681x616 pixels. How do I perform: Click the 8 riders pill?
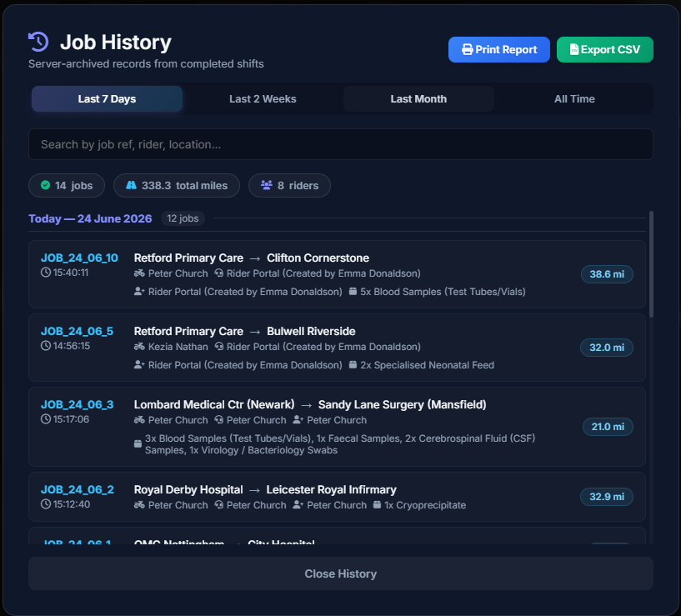(289, 186)
